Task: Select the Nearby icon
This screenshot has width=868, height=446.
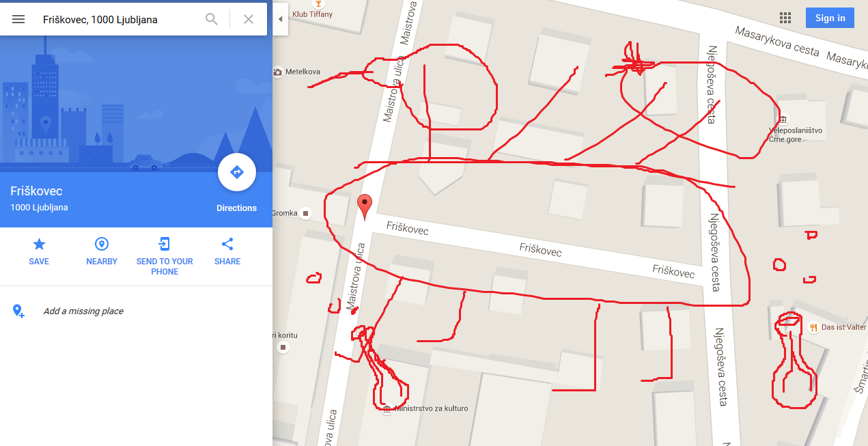Action: [102, 244]
